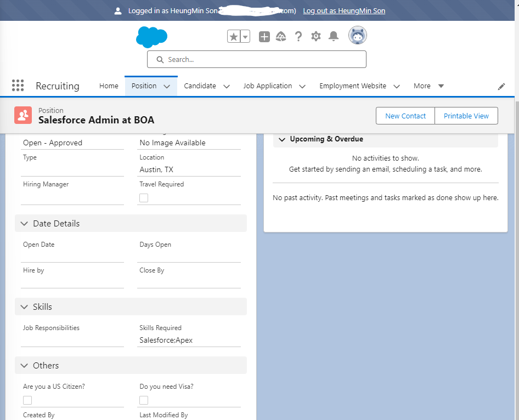Image resolution: width=519 pixels, height=420 pixels.
Task: Open the help question mark icon
Action: click(298, 36)
